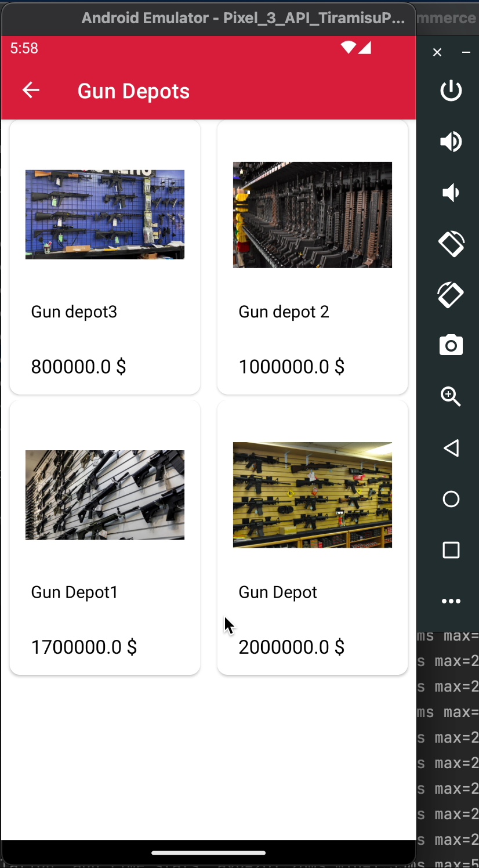The width and height of the screenshot is (479, 868).
Task: Tap the 1000000.0 $ price
Action: 292,367
